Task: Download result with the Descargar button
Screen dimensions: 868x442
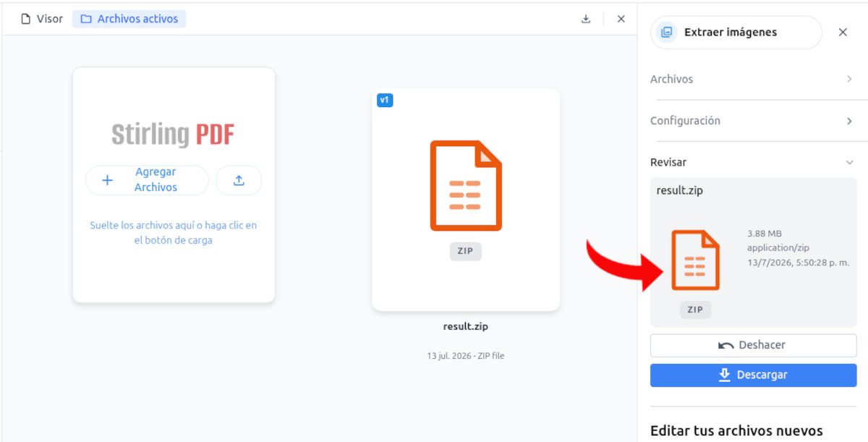Action: click(753, 375)
